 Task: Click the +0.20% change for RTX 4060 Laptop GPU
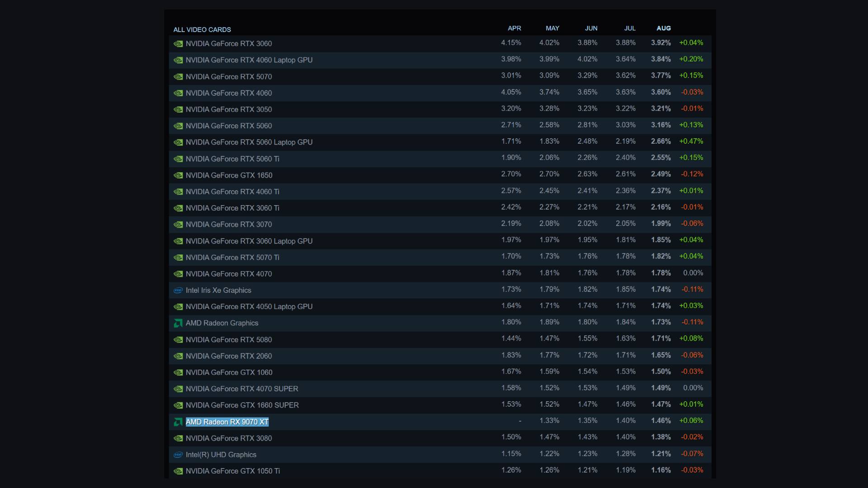click(691, 59)
